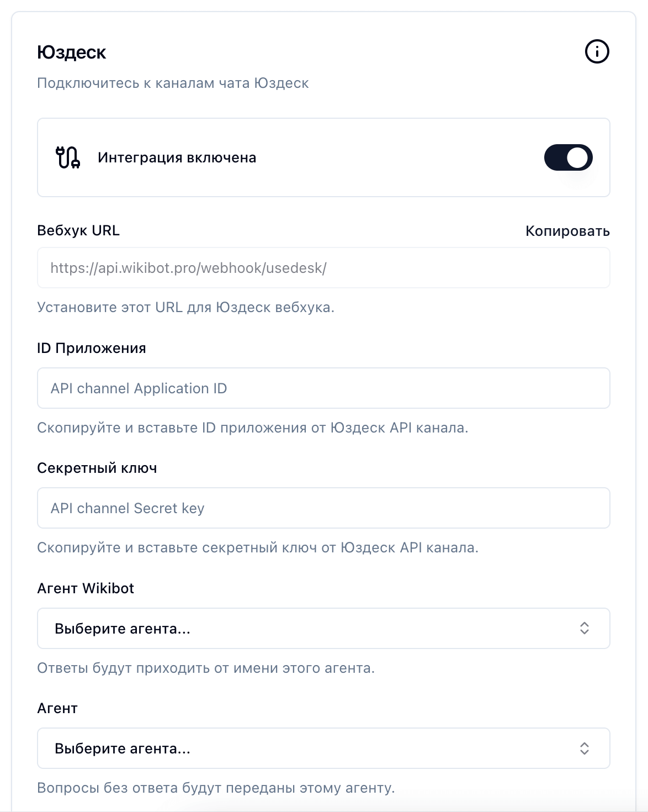Open the Агент Wikibot dropdown

(x=323, y=629)
